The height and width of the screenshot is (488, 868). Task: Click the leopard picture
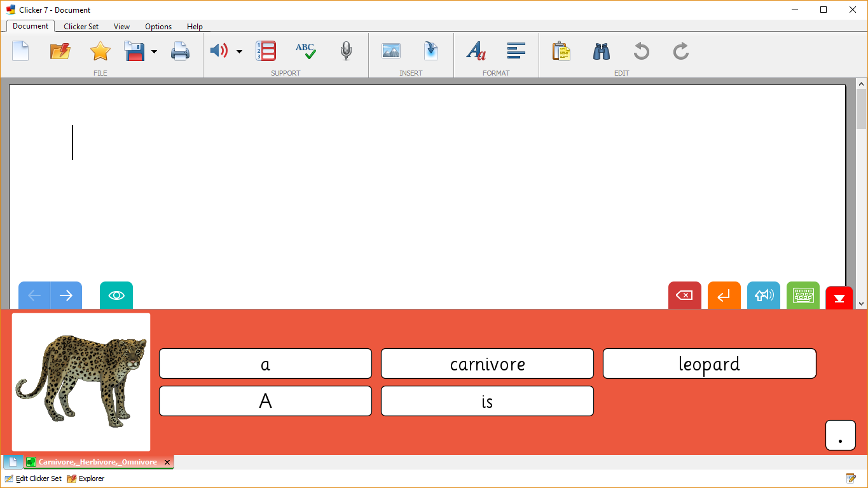[x=81, y=382]
